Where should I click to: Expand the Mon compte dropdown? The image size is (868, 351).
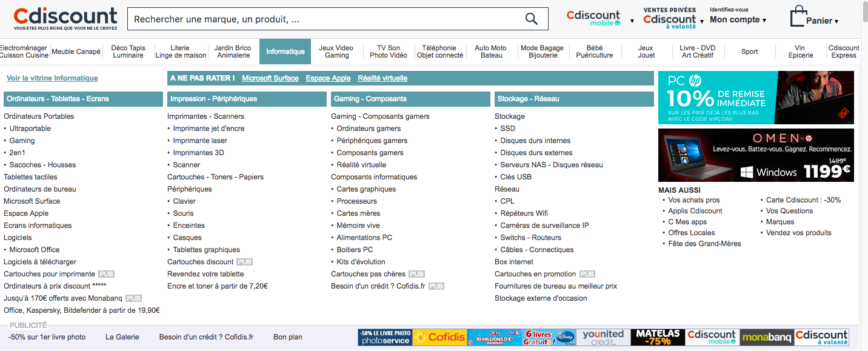pos(738,19)
